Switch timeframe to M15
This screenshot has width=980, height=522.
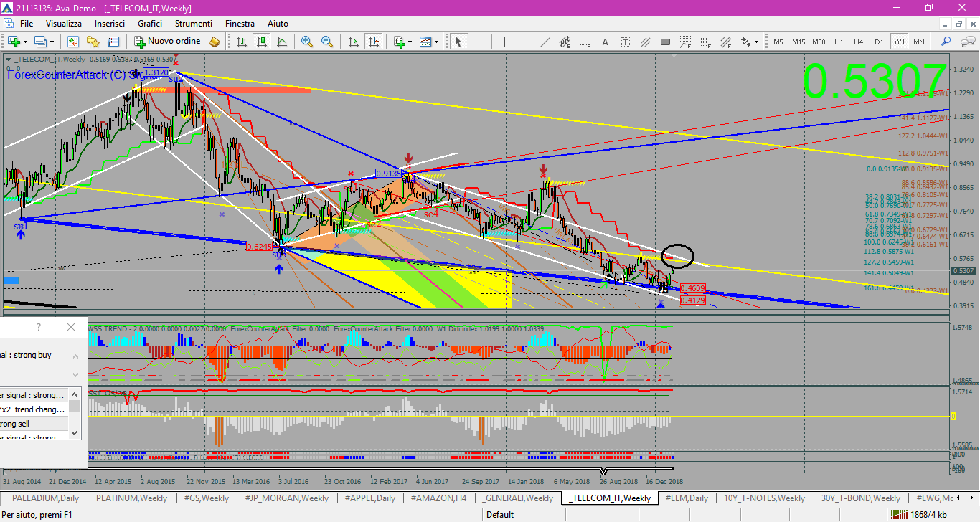pos(798,42)
